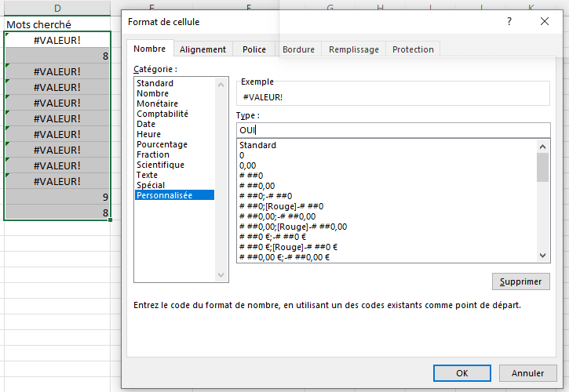Viewport: 569px width, 392px height.
Task: Confirm with the OK button
Action: [462, 373]
